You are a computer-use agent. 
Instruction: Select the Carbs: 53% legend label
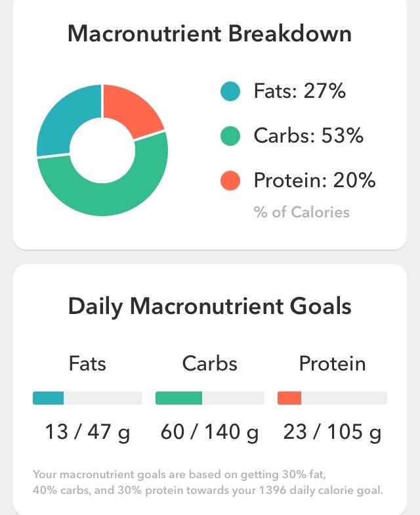point(308,136)
